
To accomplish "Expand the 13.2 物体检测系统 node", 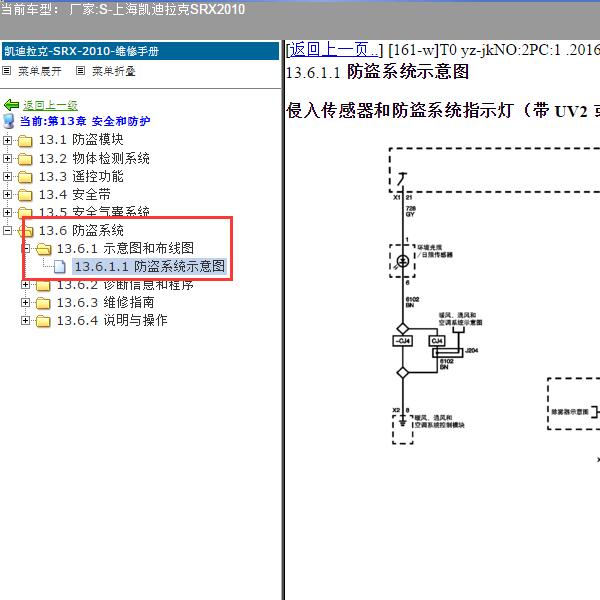I will [7, 158].
